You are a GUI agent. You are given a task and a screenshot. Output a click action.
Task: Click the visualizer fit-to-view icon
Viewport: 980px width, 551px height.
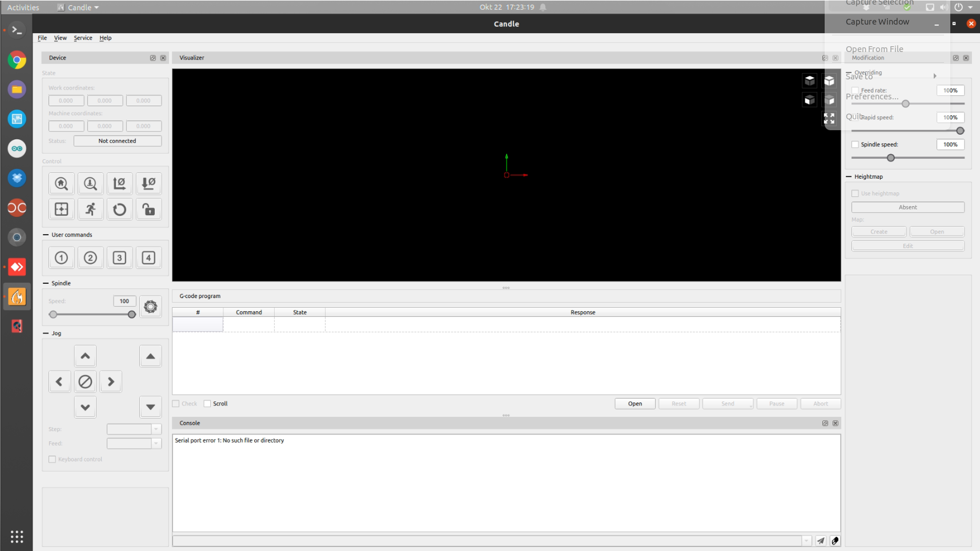829,118
